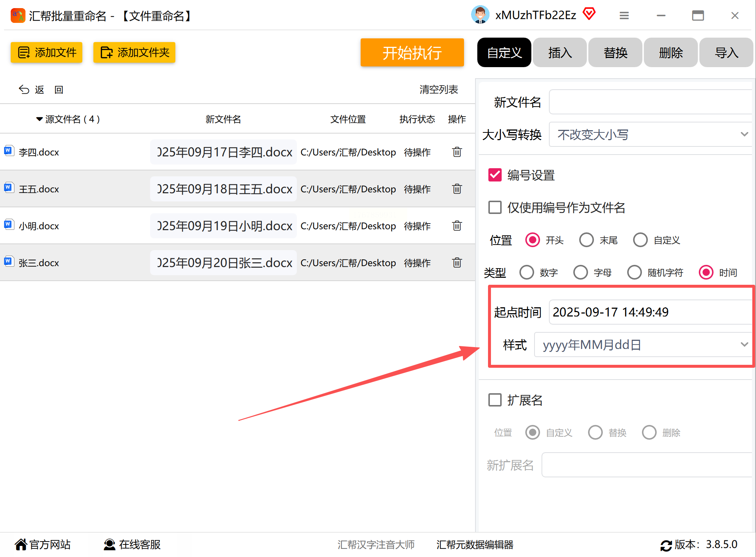Click trash icon for 张三.docx row
Screen dimensions: 756x557
(457, 263)
